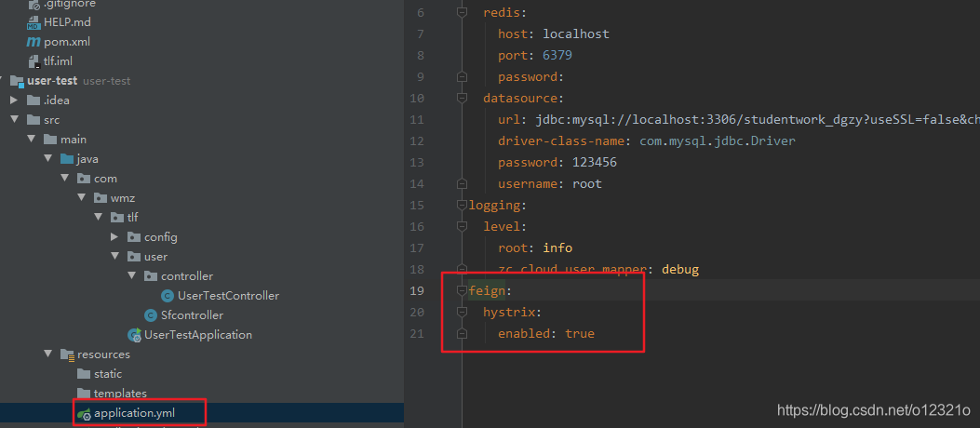Fold the feign block in the gutter
Image resolution: width=980 pixels, height=428 pixels.
462,290
